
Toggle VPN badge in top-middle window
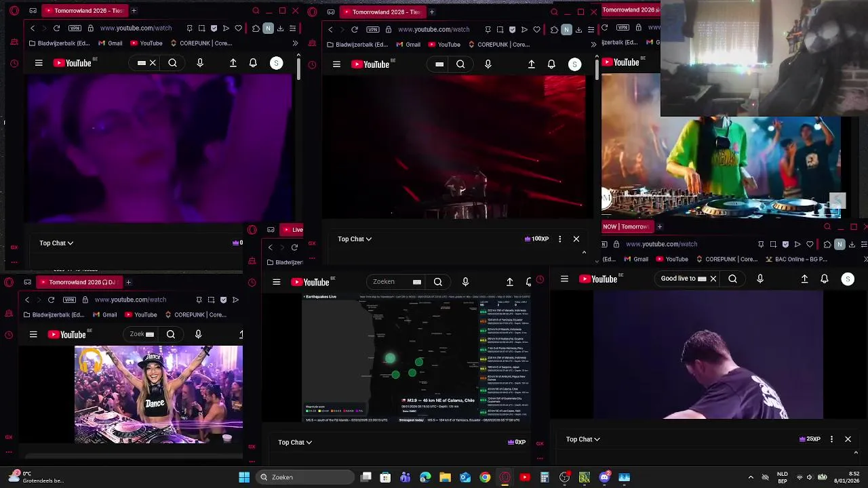click(373, 30)
